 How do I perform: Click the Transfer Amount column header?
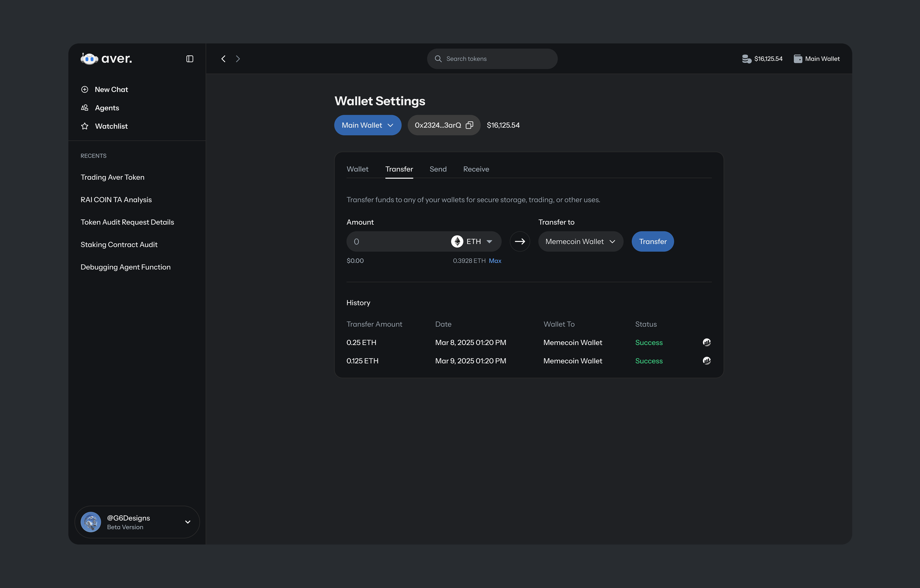374,324
